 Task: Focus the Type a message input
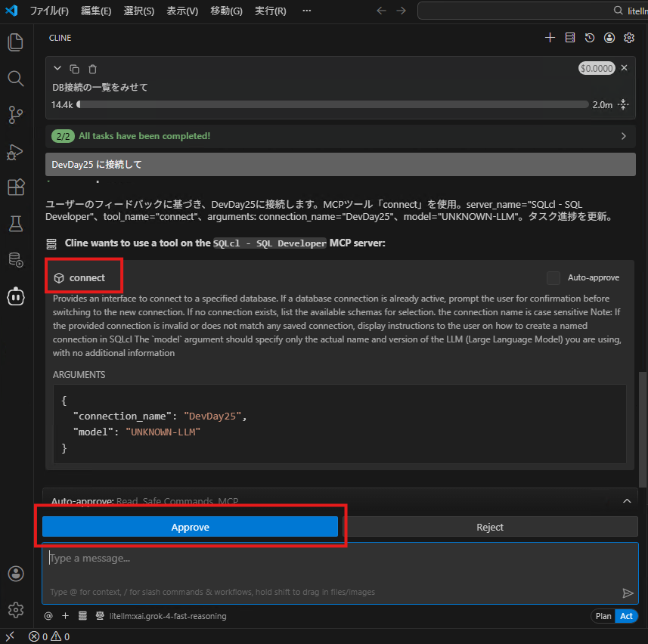tap(340, 574)
